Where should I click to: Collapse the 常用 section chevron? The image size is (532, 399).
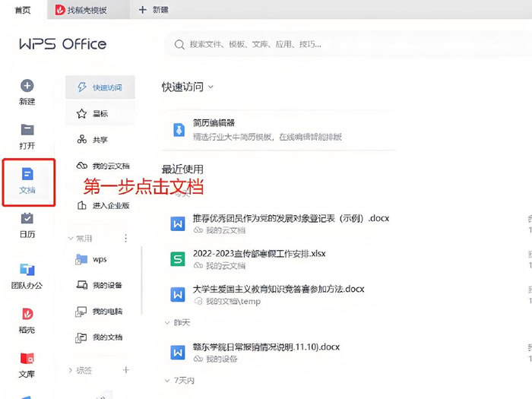(x=71, y=239)
